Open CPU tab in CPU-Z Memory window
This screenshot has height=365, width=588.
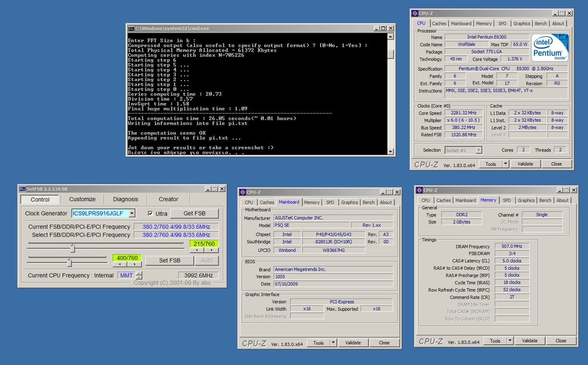426,200
